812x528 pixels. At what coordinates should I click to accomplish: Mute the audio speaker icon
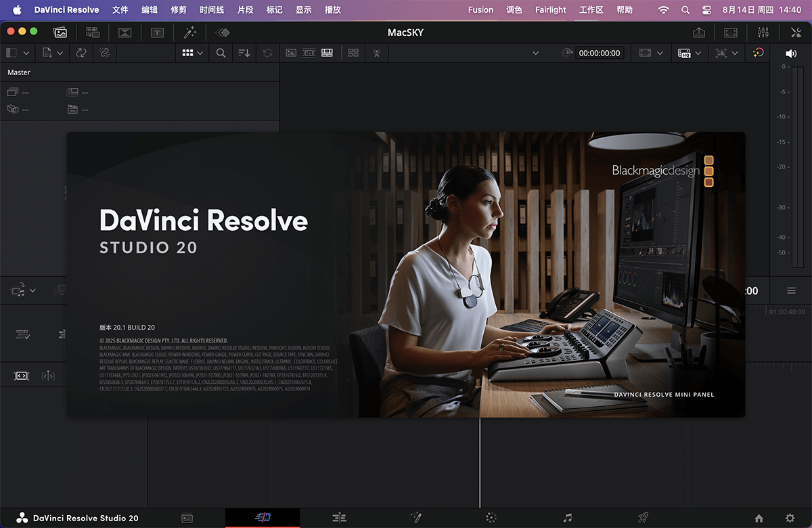(x=791, y=53)
